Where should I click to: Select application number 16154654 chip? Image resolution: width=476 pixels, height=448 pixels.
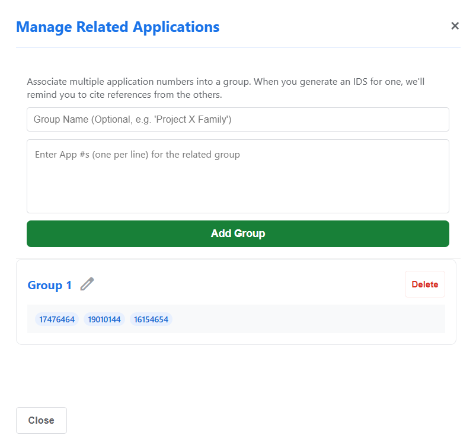click(x=151, y=319)
